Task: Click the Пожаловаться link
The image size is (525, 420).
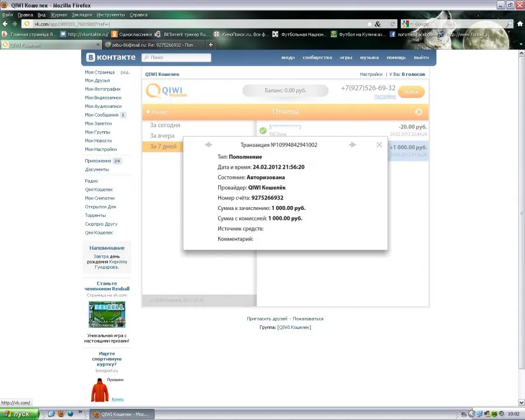Action: pyautogui.click(x=308, y=318)
